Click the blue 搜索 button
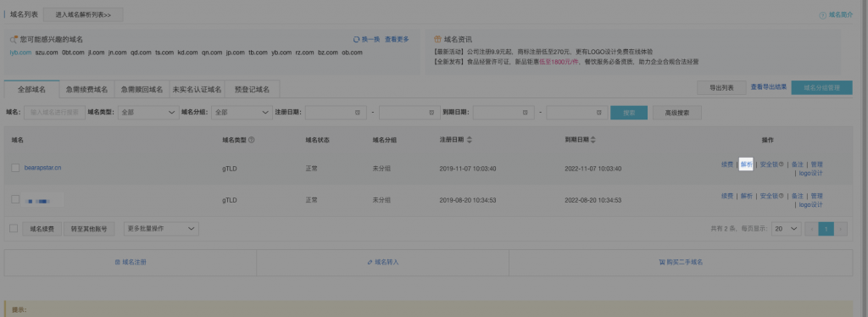Viewport: 868px width, 317px height. coord(629,112)
